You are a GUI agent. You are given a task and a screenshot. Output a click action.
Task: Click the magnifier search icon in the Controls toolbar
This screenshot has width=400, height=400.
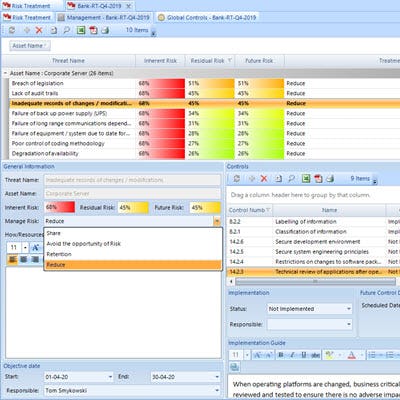(292, 179)
